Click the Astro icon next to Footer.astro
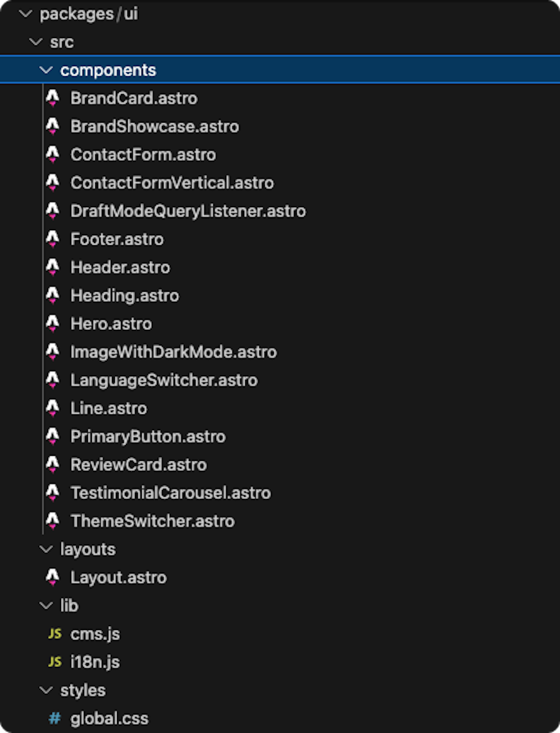Screen dimensions: 560x733 (53, 239)
